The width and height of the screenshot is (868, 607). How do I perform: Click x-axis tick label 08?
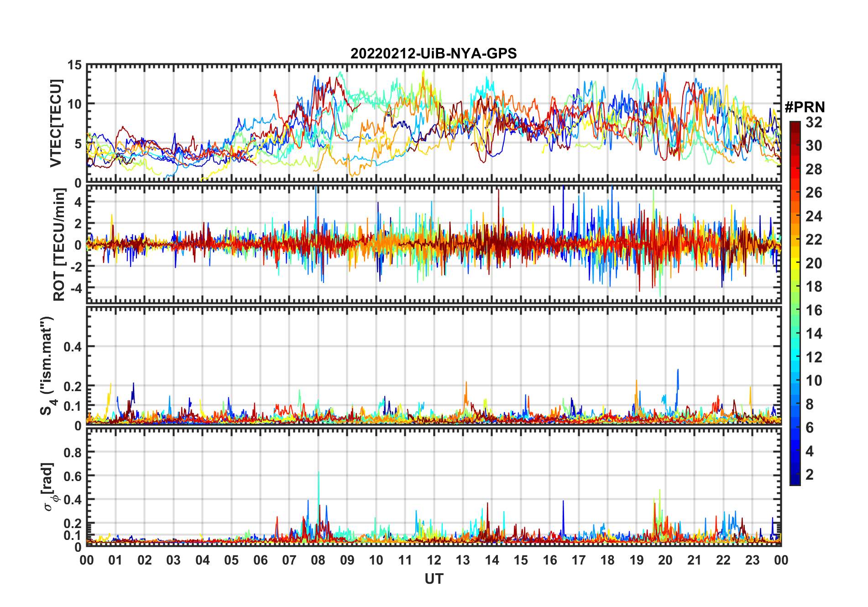point(318,560)
